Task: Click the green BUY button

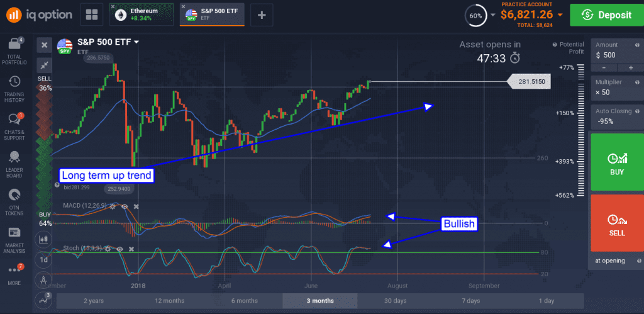Action: 617,162
